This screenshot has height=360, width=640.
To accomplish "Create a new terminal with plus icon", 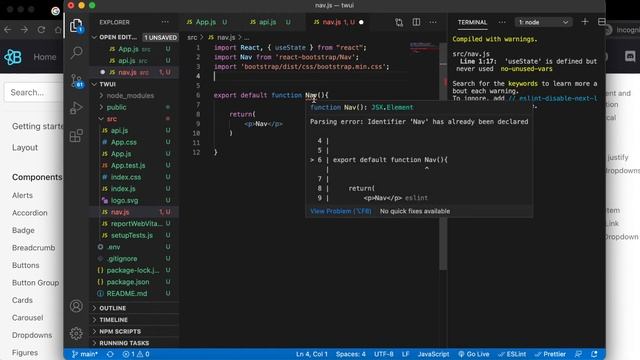I will point(585,22).
